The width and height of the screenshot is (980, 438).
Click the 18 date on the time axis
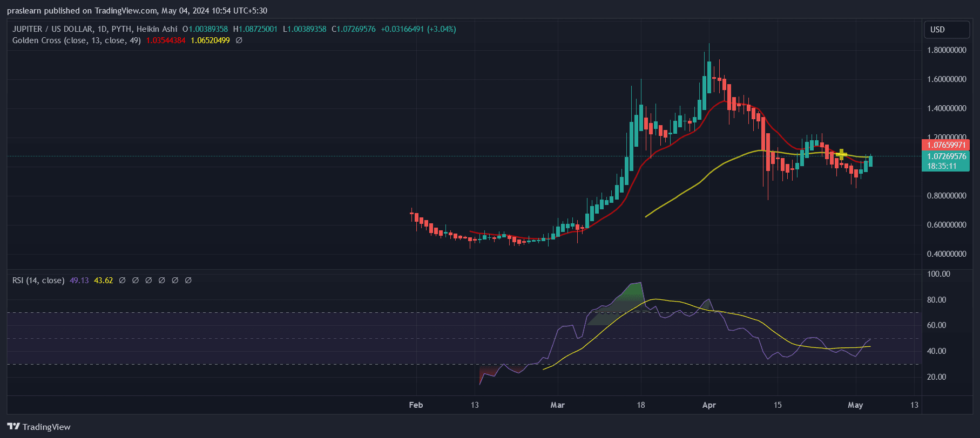point(640,405)
